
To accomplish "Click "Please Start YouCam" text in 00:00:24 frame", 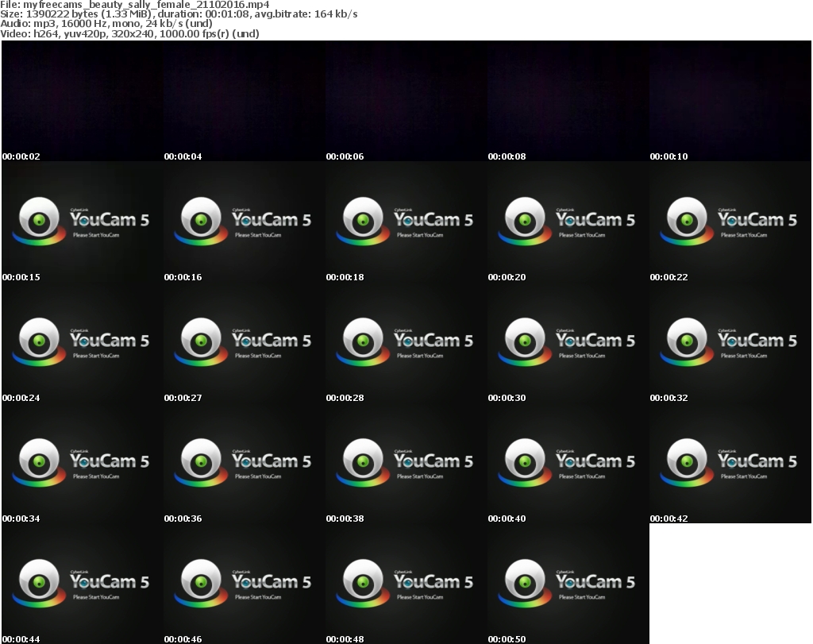I will click(x=96, y=356).
